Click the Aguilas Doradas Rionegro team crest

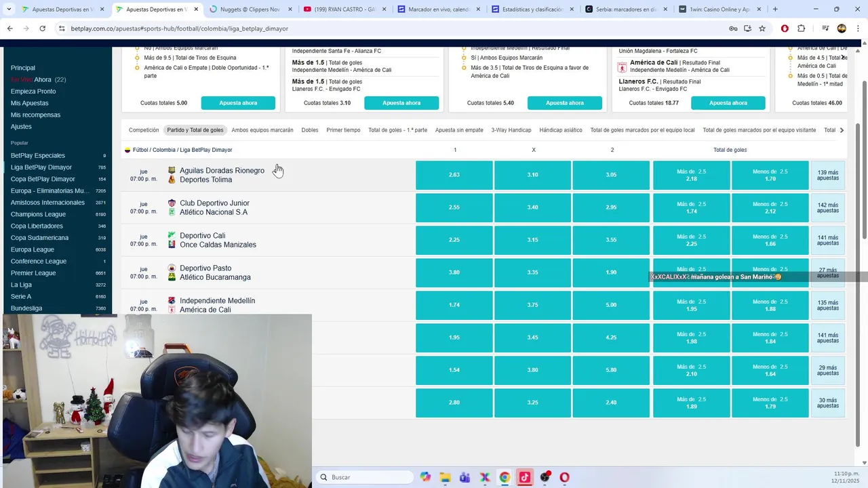point(172,171)
